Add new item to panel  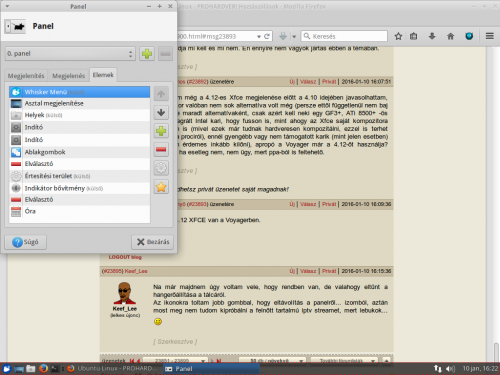tap(161, 131)
